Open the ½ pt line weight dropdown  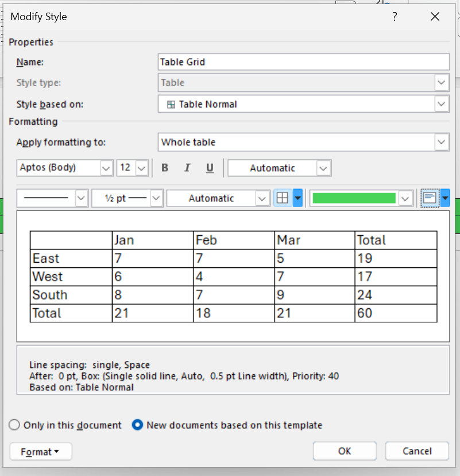[x=156, y=198]
